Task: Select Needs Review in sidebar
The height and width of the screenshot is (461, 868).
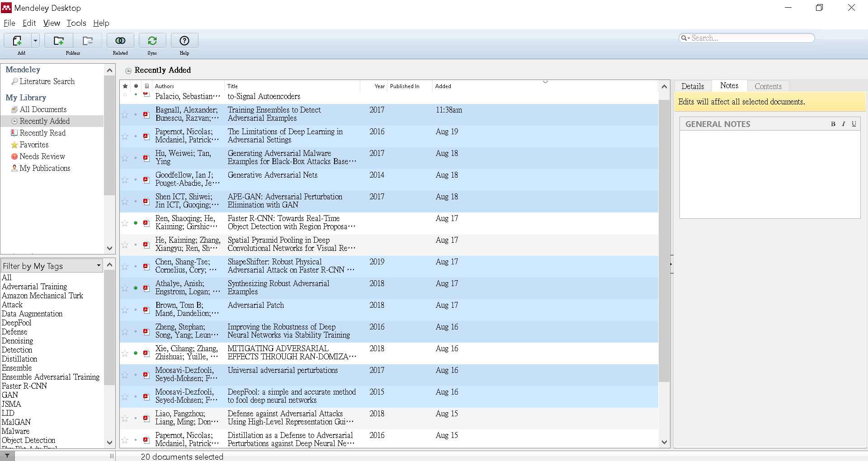Action: tap(42, 156)
